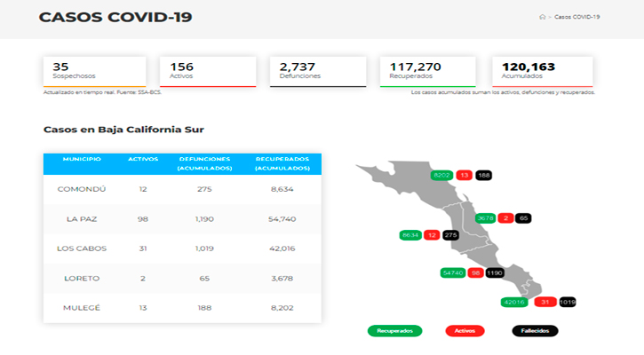The image size is (644, 355).
Task: Click the black 1019 deaths badge on map
Action: (x=568, y=302)
